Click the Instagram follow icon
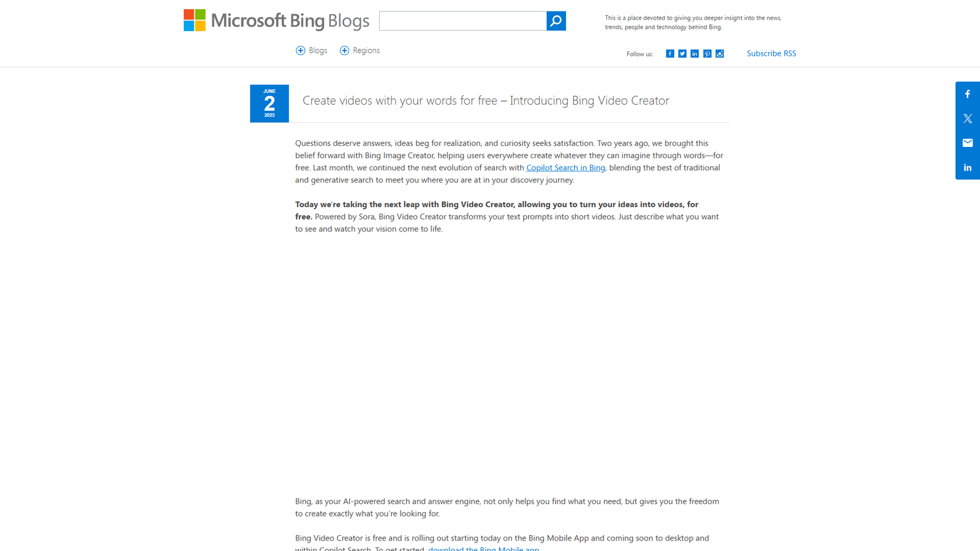Viewport: 980px width, 551px height. (720, 53)
